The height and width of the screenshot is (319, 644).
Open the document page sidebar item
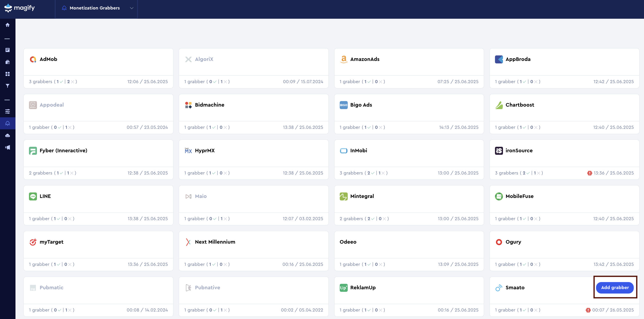coord(7,50)
